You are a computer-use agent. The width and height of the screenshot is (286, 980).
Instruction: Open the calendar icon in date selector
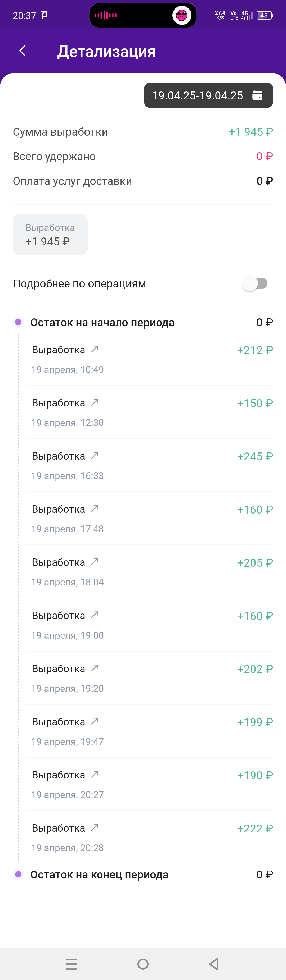[x=257, y=95]
